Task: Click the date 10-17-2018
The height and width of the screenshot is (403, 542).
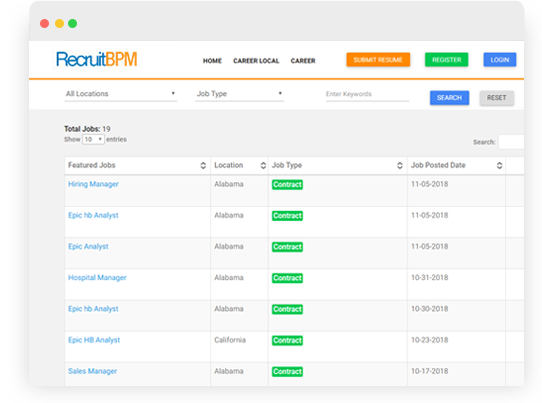Action: (430, 371)
